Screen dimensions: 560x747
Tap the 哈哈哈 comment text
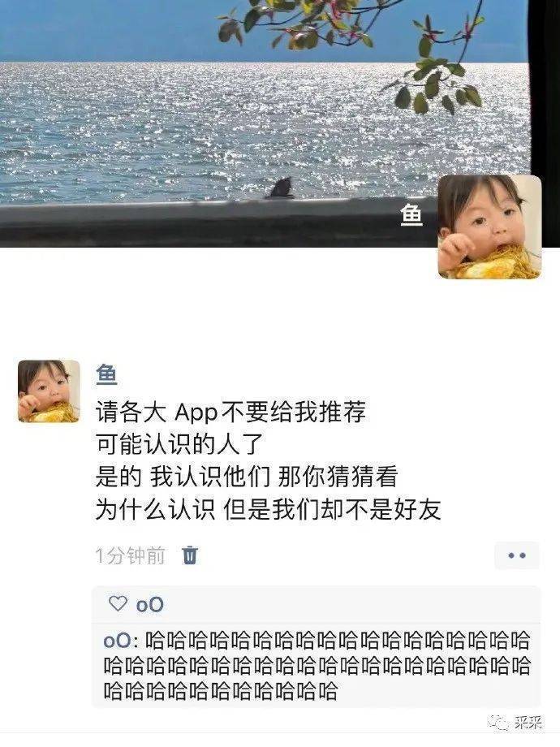click(317, 665)
